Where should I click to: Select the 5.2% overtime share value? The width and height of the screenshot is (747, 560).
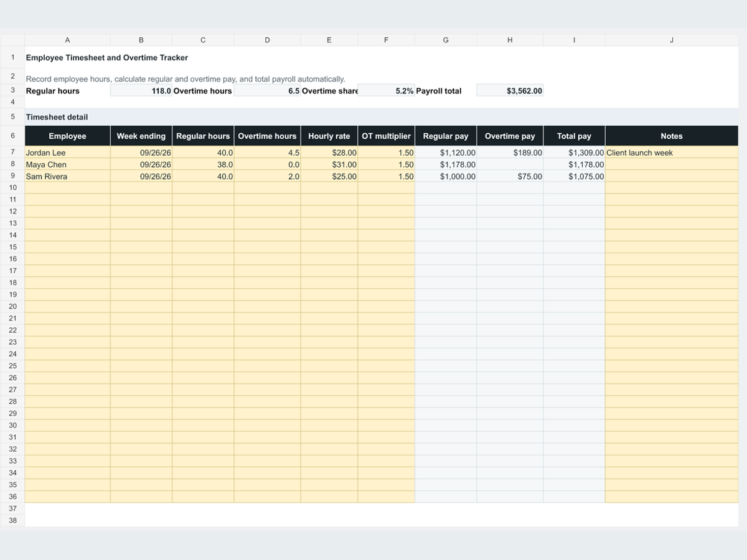pos(386,91)
